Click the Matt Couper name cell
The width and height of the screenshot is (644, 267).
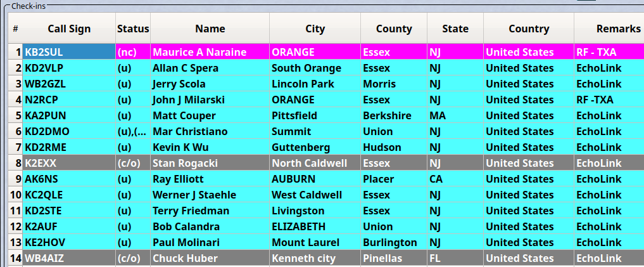point(210,115)
